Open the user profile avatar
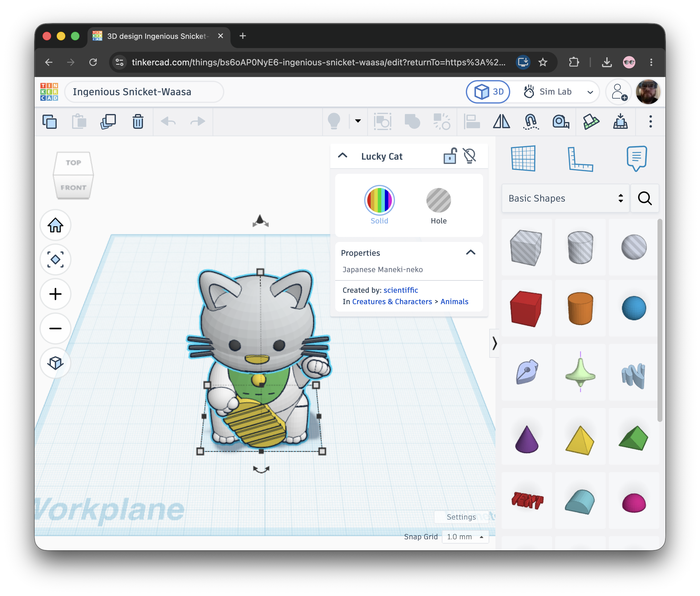This screenshot has height=596, width=700. coord(648,92)
